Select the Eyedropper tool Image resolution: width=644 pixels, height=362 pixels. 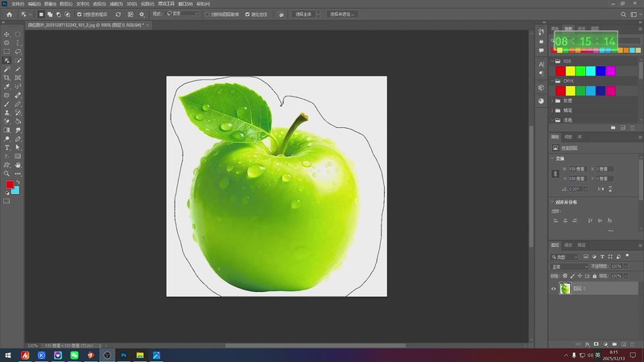[6, 87]
